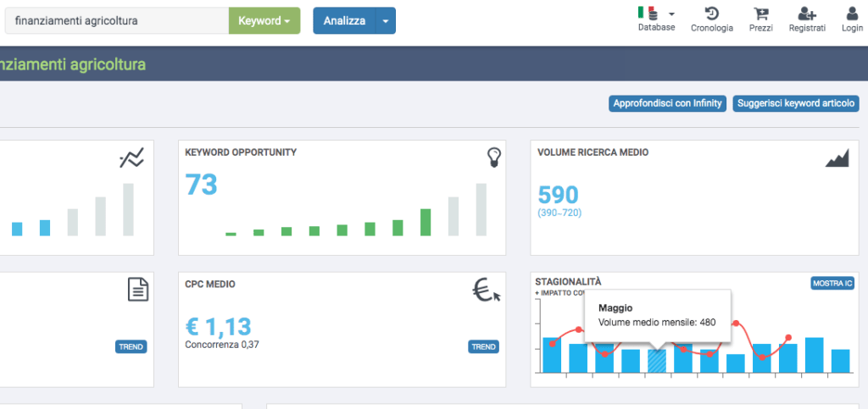Open the TREND button in the CPC Medio card
The height and width of the screenshot is (409, 868).
click(x=483, y=347)
